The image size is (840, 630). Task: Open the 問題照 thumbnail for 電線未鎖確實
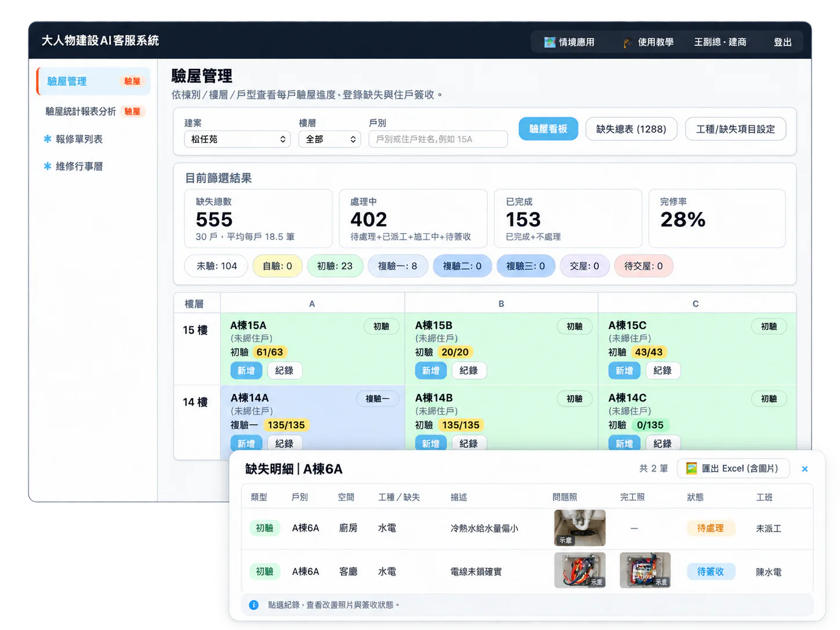pyautogui.click(x=580, y=570)
